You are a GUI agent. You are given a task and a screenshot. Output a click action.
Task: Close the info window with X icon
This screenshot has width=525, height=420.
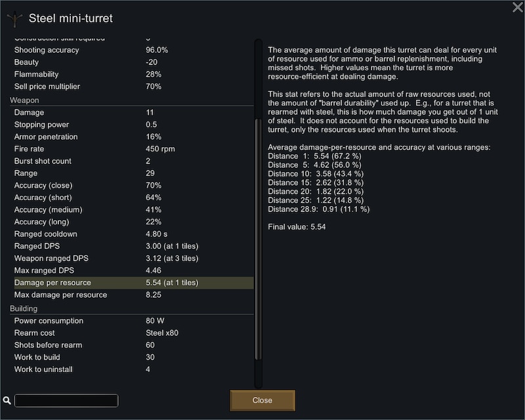pyautogui.click(x=518, y=7)
